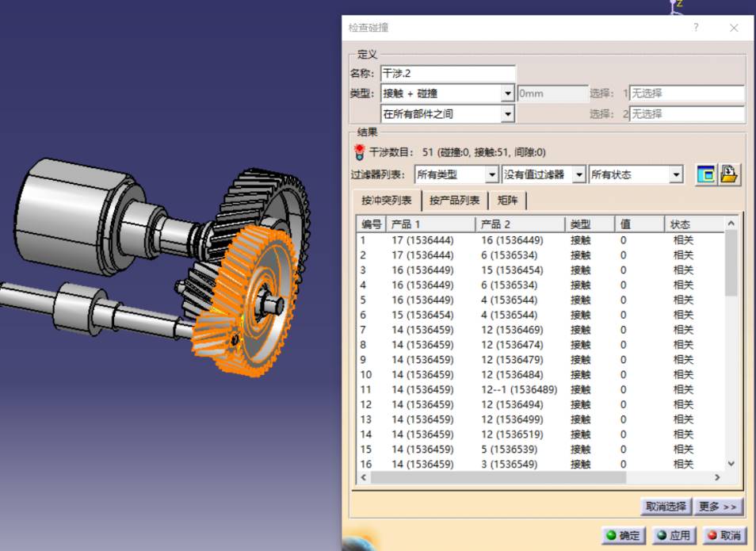Viewport: 756px width, 551px height.
Task: Expand dialog with 更多 >> button
Action: click(x=718, y=506)
